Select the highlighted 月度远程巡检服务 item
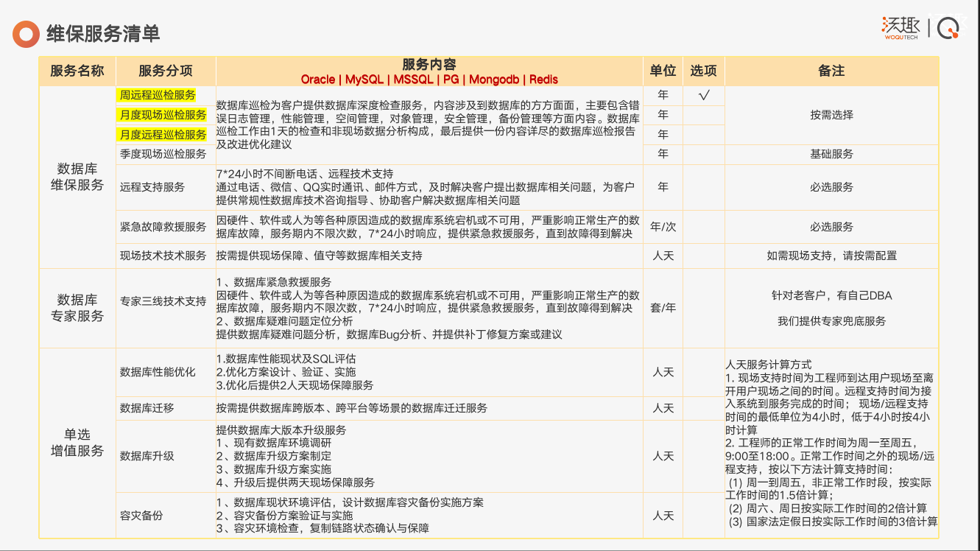The width and height of the screenshot is (980, 551). [x=163, y=135]
